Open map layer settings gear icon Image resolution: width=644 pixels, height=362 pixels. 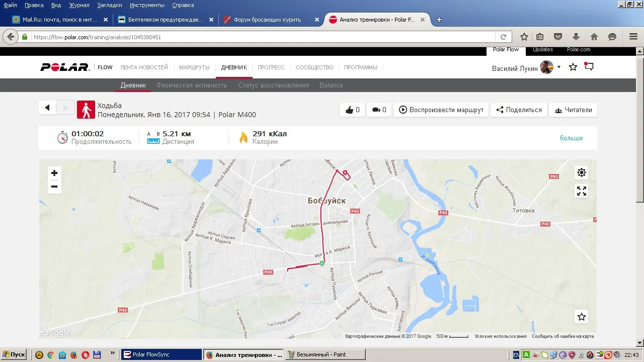[x=582, y=172]
